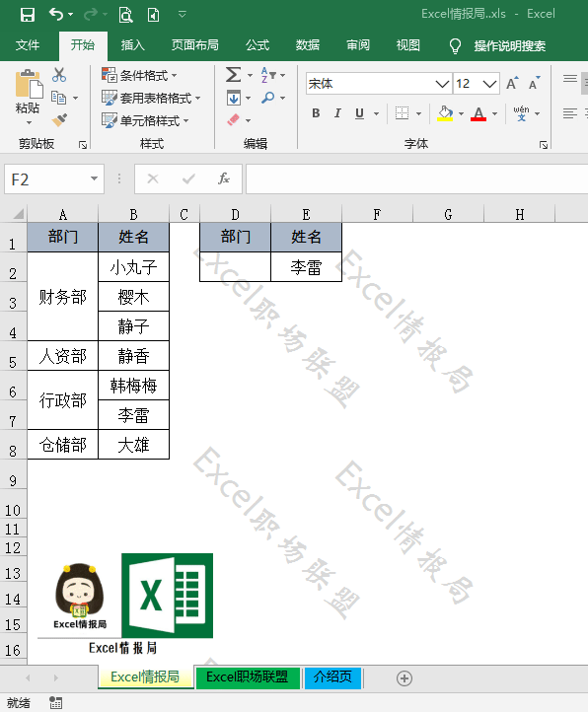Click the Redo arrow icon
The height and width of the screenshot is (712, 588).
[x=91, y=15]
